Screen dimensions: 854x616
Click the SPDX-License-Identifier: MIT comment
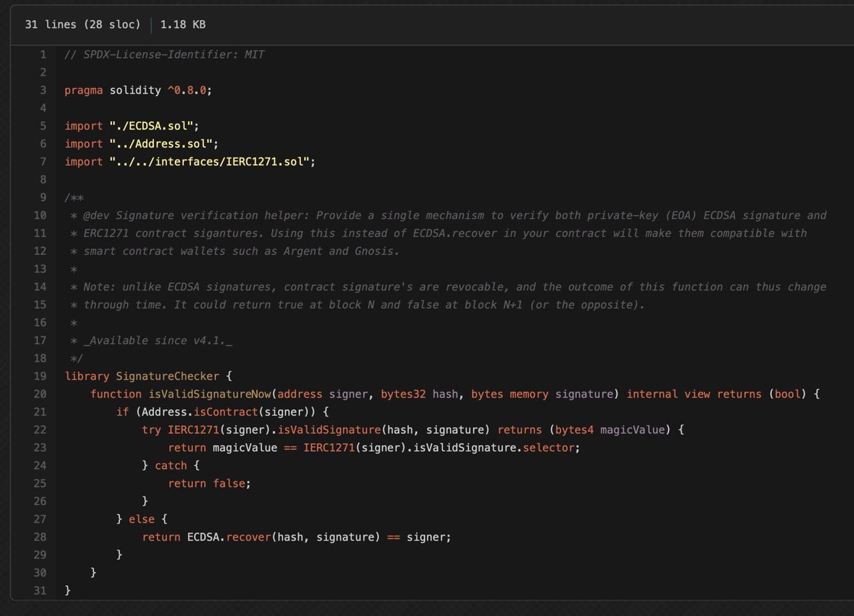[x=165, y=55]
